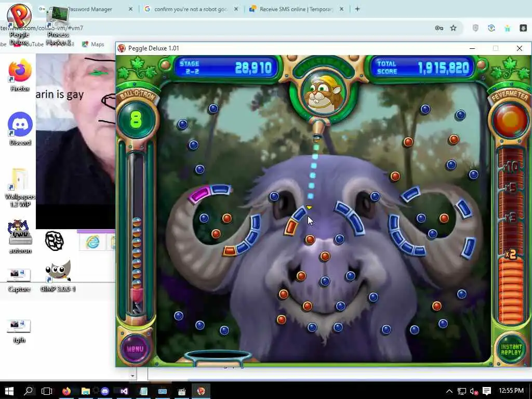Click the network icon in the system tray
The width and height of the screenshot is (532, 399).
(x=461, y=391)
